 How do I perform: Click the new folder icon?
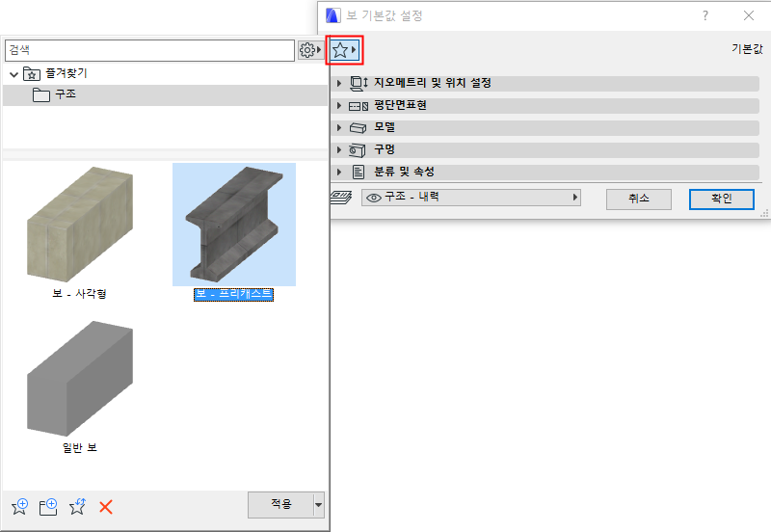point(48,506)
